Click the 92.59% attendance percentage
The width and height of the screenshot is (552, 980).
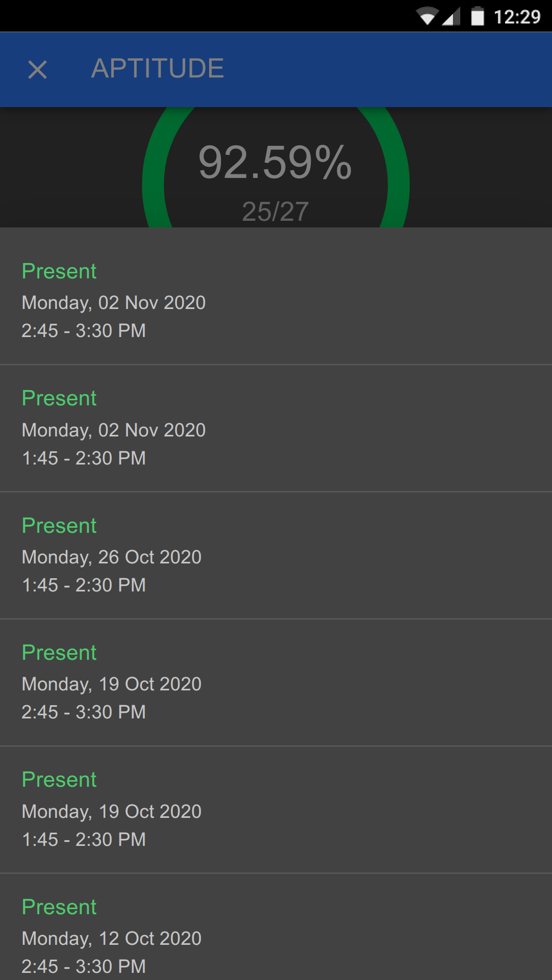coord(275,163)
